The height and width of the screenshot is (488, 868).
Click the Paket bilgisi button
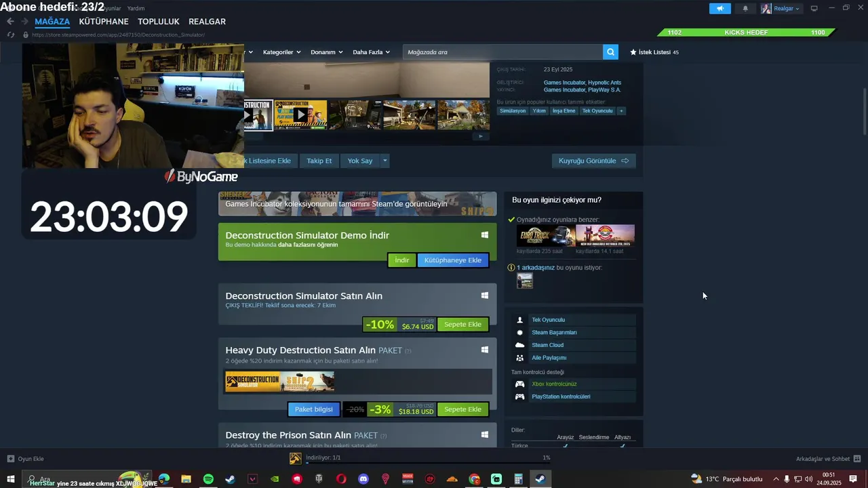[x=313, y=409]
